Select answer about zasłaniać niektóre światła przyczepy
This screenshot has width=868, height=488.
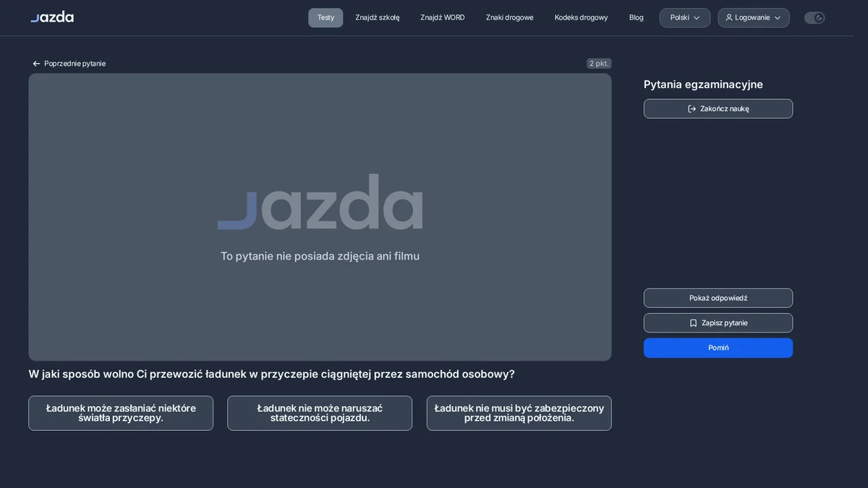tap(121, 413)
